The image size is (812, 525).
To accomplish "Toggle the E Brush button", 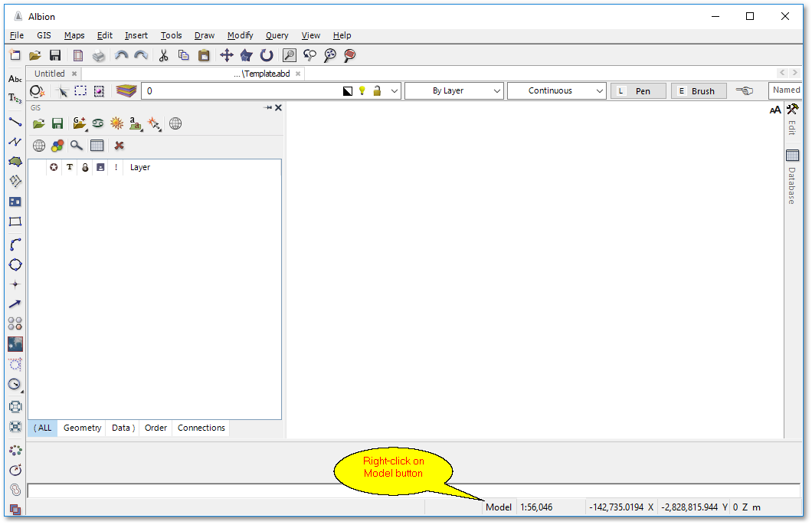I will pos(699,91).
